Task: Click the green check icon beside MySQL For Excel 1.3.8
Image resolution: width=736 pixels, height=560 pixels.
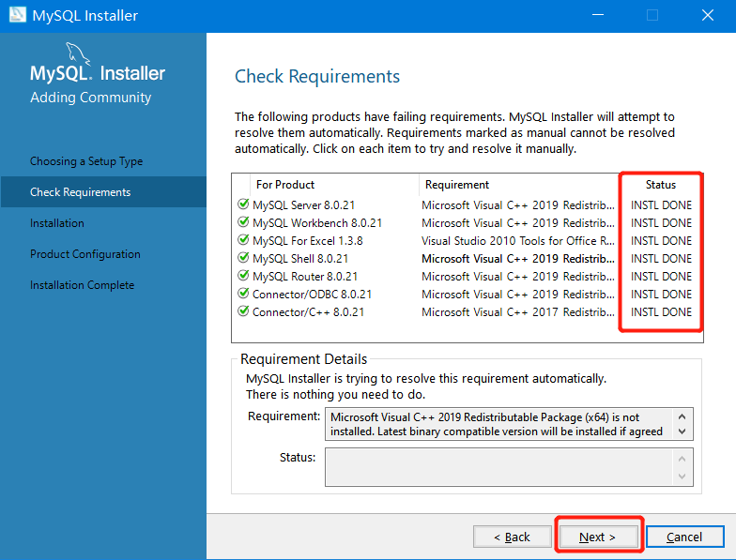Action: click(x=243, y=240)
